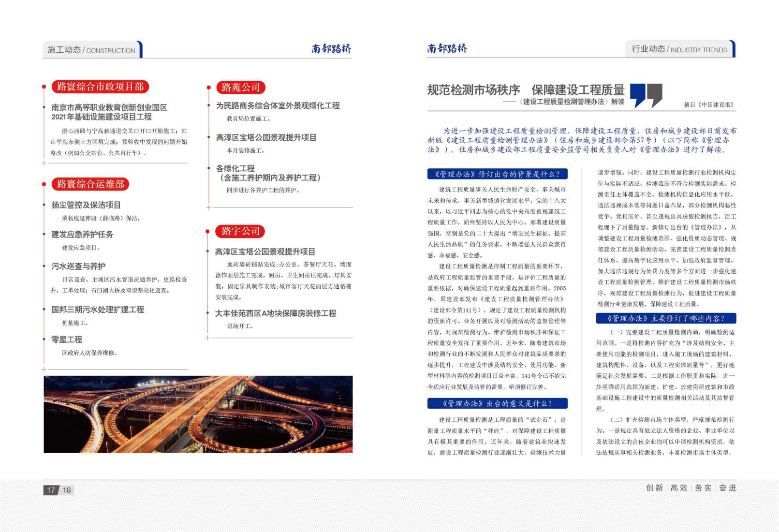Click heading 为民路商务综合体室外景观绿化工程

pyautogui.click(x=278, y=105)
